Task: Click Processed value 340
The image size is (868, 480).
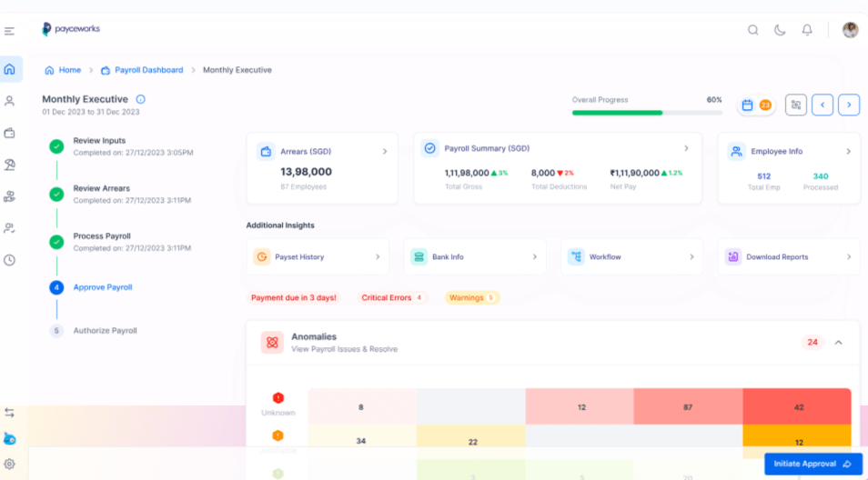Action: tap(821, 176)
